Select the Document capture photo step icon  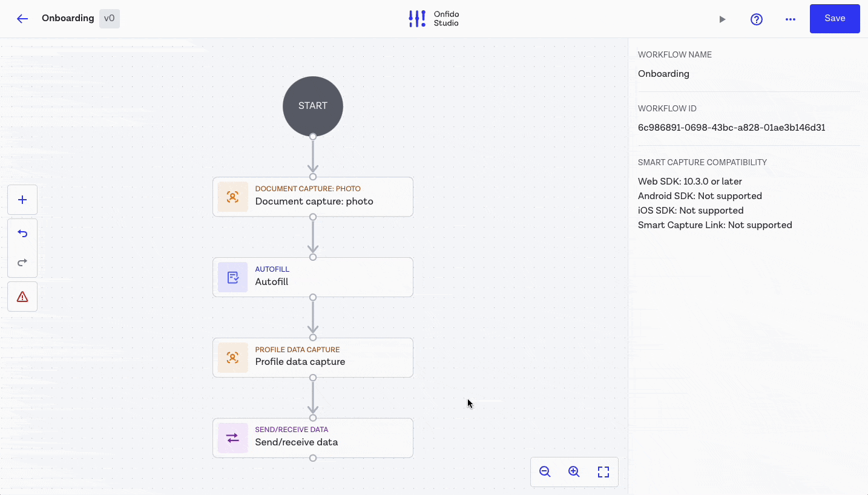pyautogui.click(x=232, y=197)
